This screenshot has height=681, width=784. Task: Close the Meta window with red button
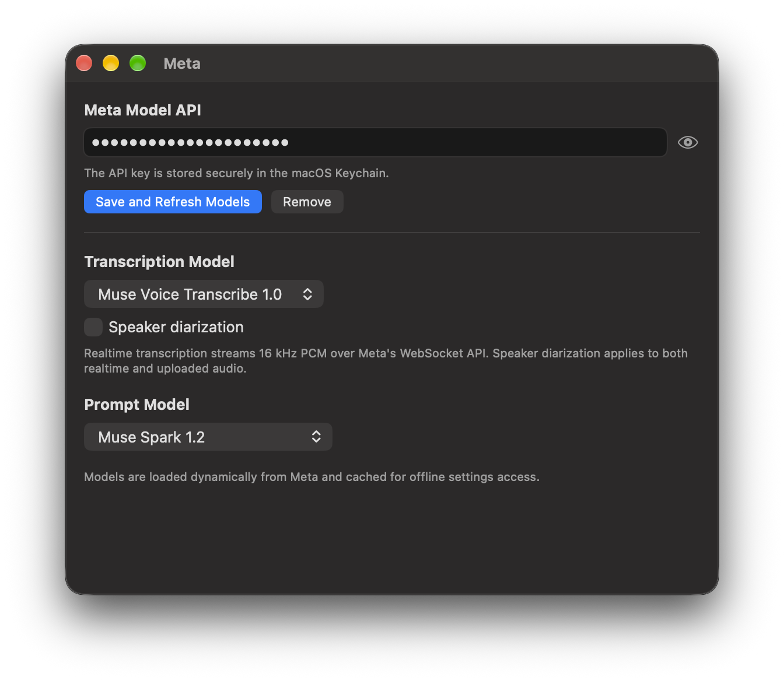[84, 63]
